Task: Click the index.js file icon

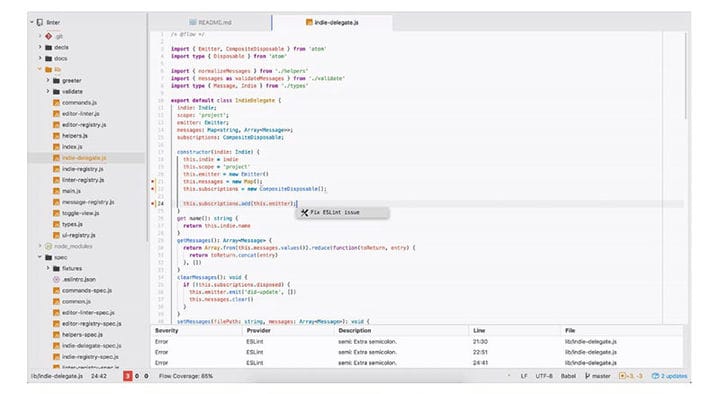Action: 56,146
